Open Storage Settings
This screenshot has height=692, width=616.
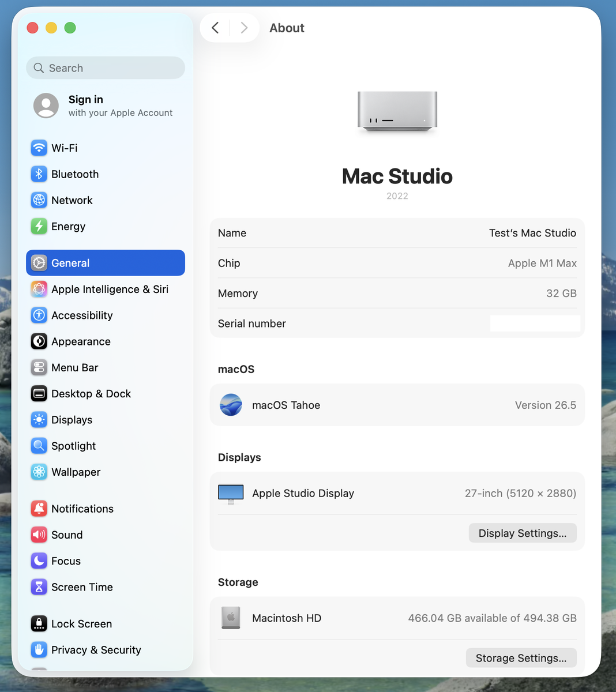pos(521,658)
